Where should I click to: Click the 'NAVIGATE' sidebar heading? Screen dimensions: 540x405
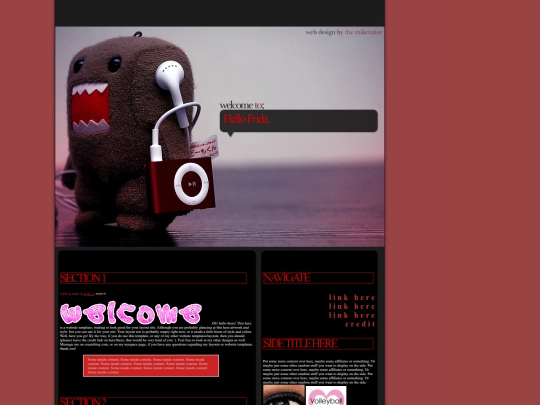point(318,278)
